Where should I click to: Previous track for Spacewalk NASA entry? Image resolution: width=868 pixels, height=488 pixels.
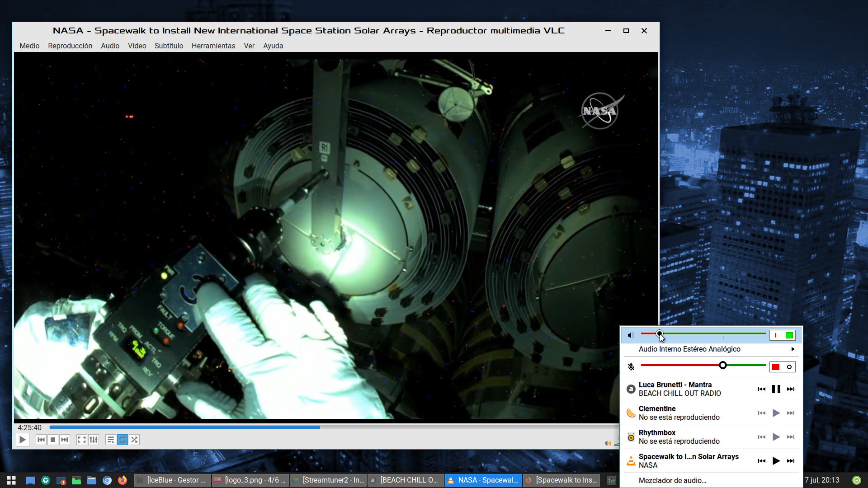click(x=762, y=461)
